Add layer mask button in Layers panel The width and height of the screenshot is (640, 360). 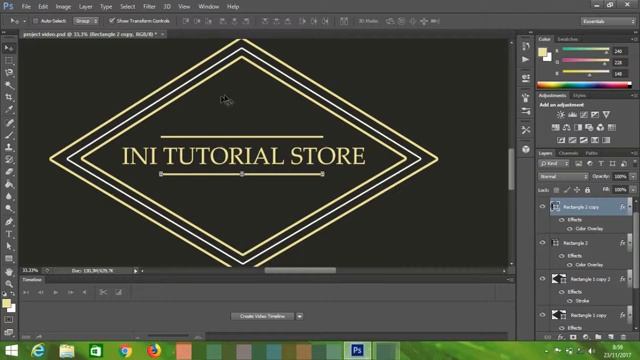coord(573,337)
